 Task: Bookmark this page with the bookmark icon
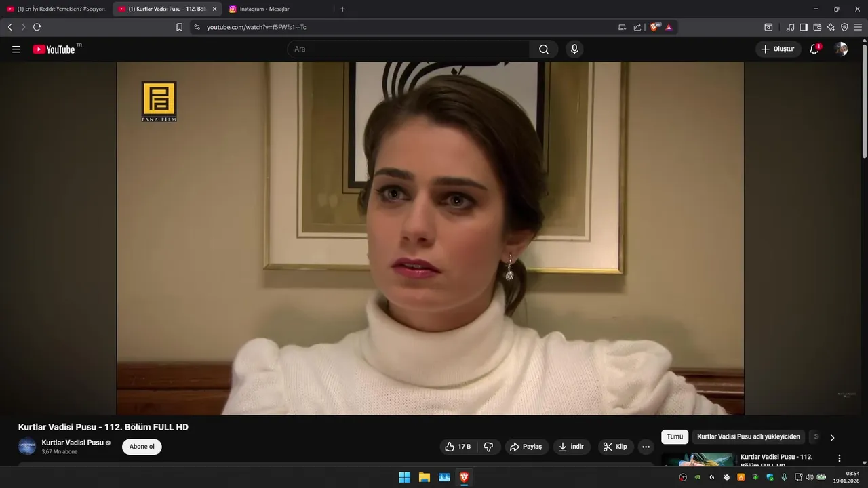click(179, 27)
